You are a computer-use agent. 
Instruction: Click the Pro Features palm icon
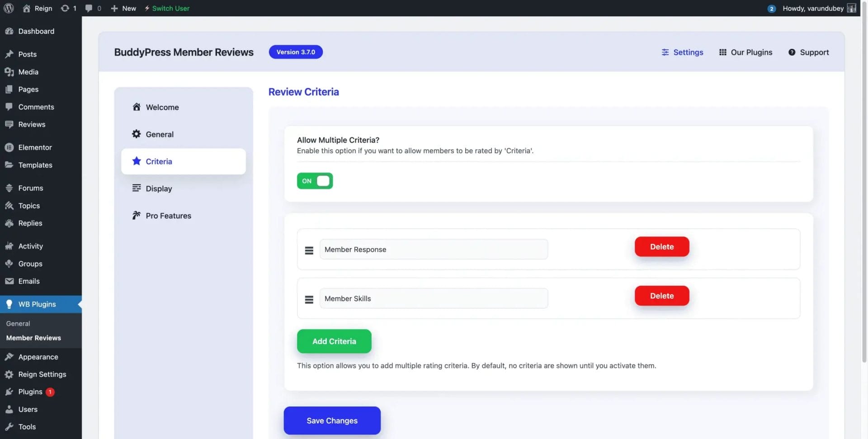(x=137, y=215)
